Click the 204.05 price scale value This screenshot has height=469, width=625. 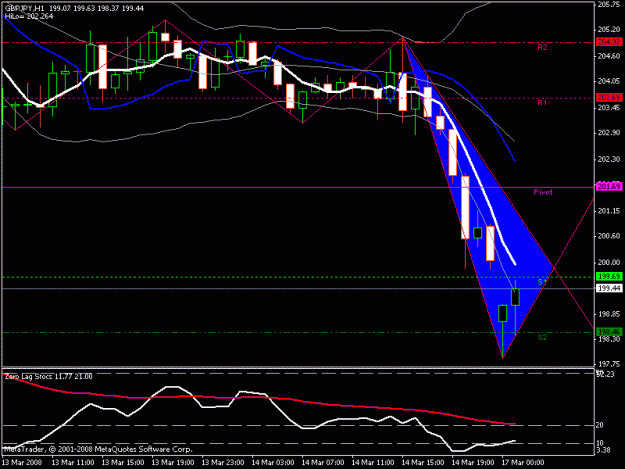pyautogui.click(x=609, y=81)
